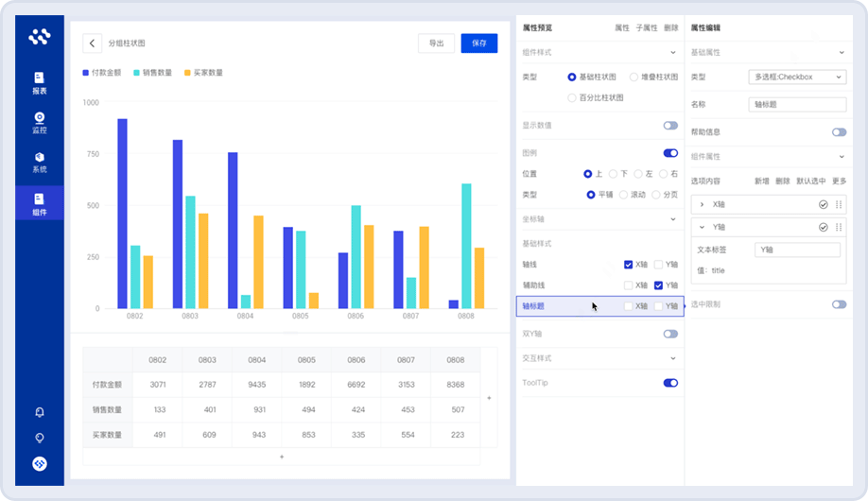Click 更多 option action
This screenshot has width=868, height=501.
pyautogui.click(x=840, y=181)
